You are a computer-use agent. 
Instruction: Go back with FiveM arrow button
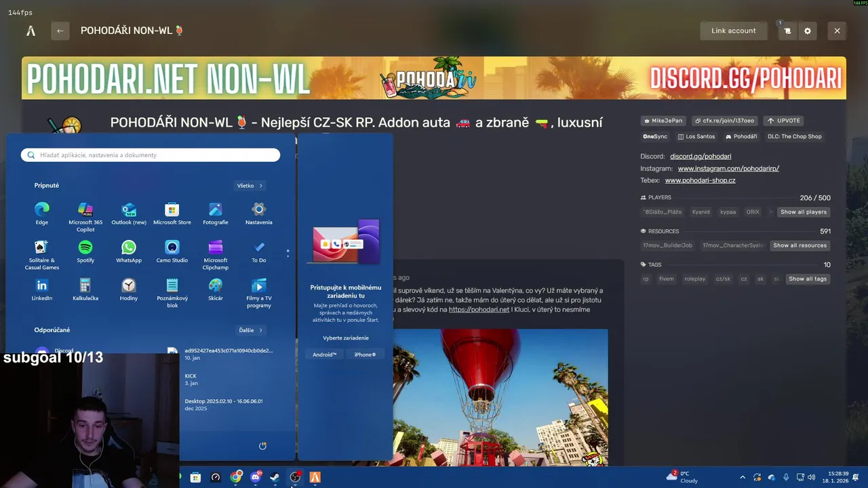60,30
